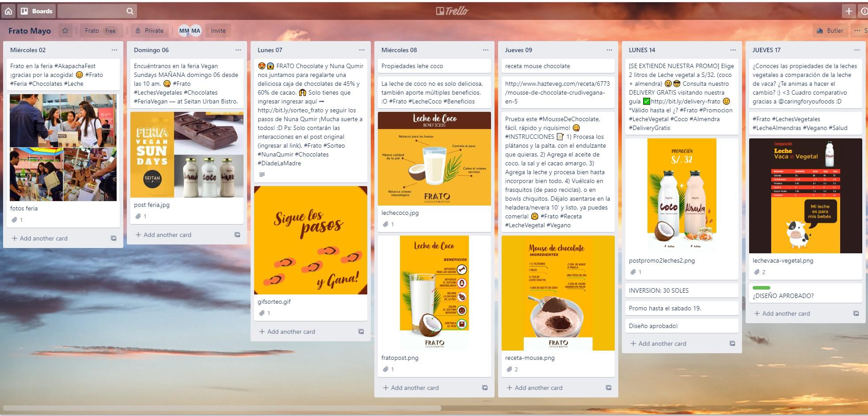The image size is (868, 416).
Task: Open the hazteveg.com recipe link card
Action: (558, 92)
